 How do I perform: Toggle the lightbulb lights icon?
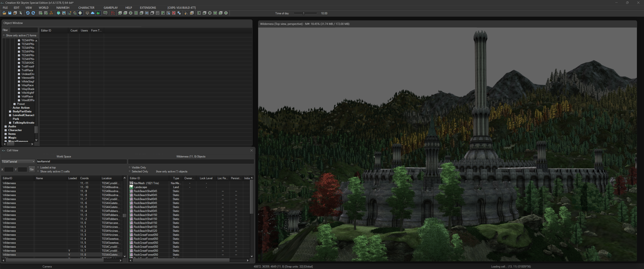pyautogui.click(x=87, y=13)
